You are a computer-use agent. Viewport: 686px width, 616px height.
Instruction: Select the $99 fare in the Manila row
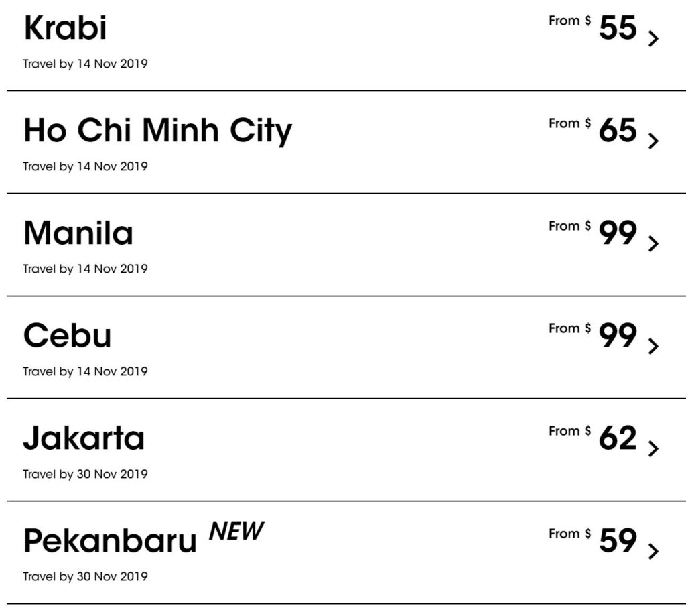pos(616,233)
